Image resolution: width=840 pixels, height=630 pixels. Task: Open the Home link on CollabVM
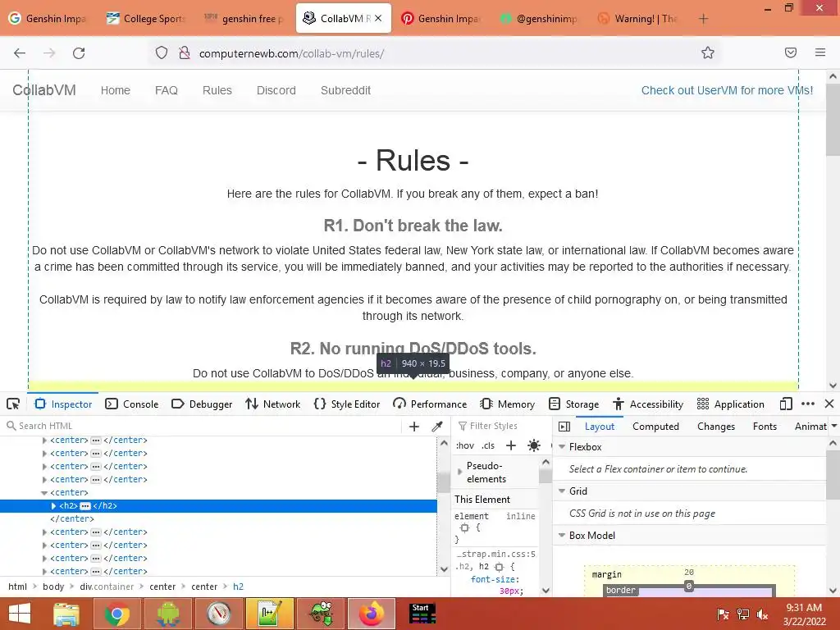115,90
